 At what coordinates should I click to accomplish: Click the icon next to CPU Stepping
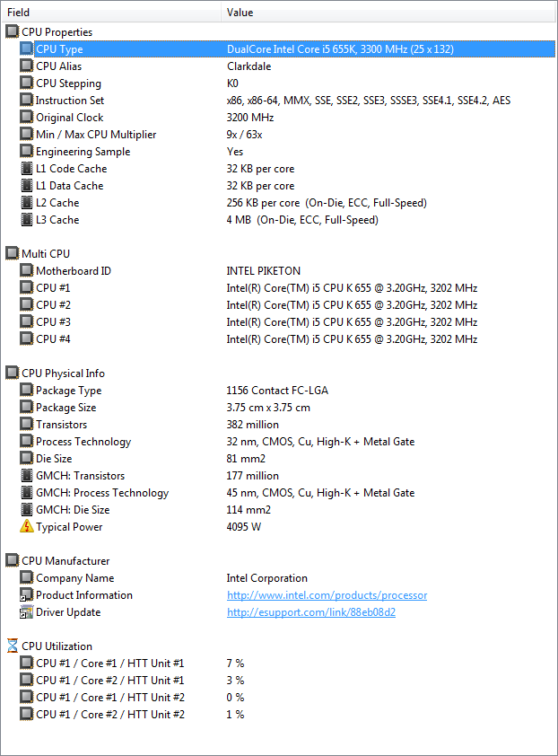click(x=27, y=83)
